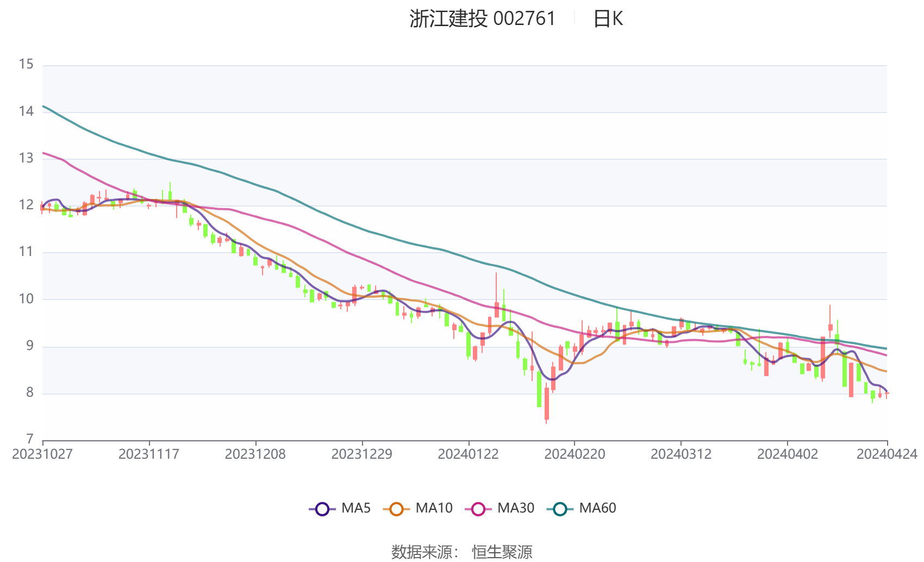Select the 20231229 date axis tick
The image size is (924, 562).
[x=362, y=454]
